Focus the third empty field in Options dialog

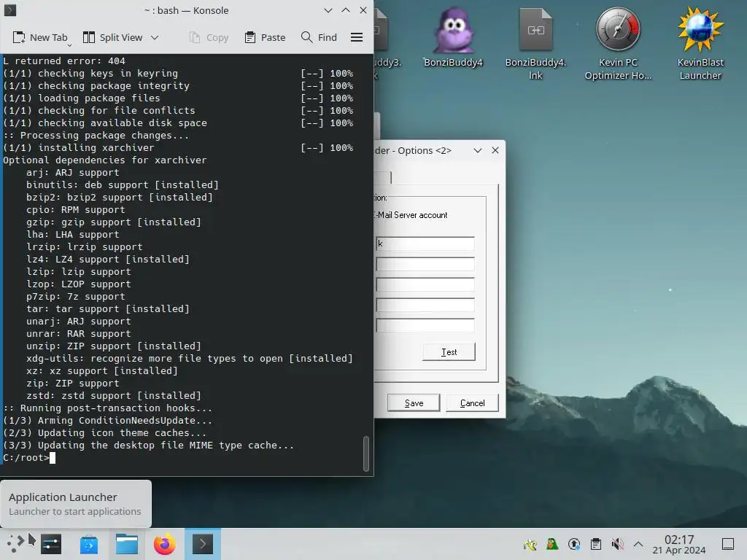425,285
